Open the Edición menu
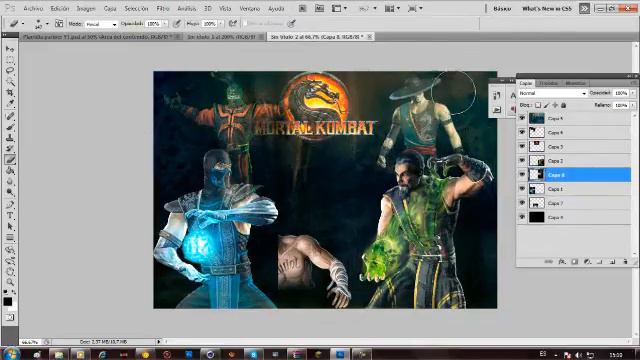This screenshot has width=640, height=360. pos(60,8)
